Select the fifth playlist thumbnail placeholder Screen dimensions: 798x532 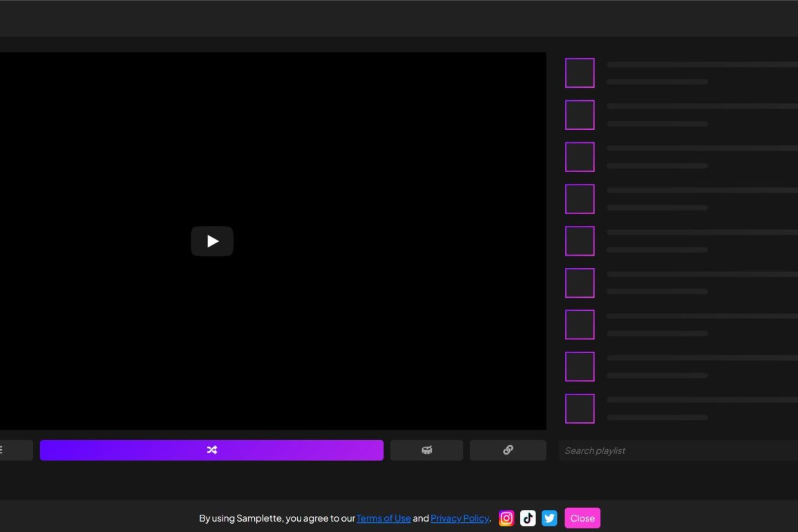point(580,241)
